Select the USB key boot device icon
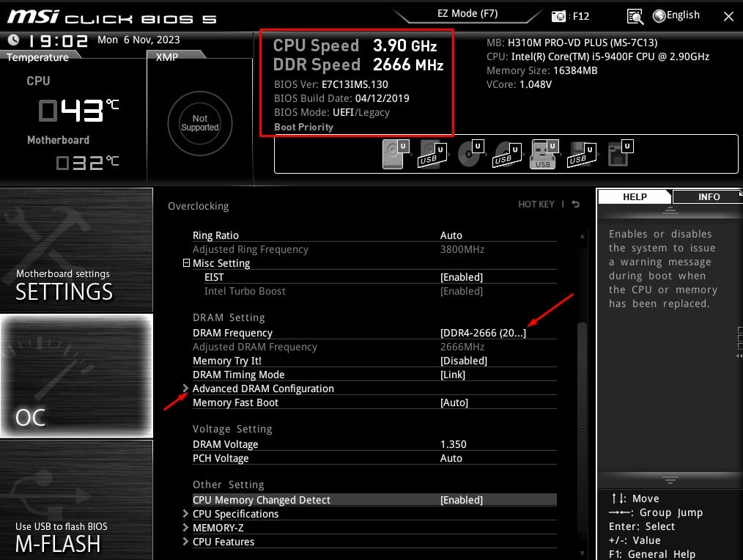 click(544, 155)
